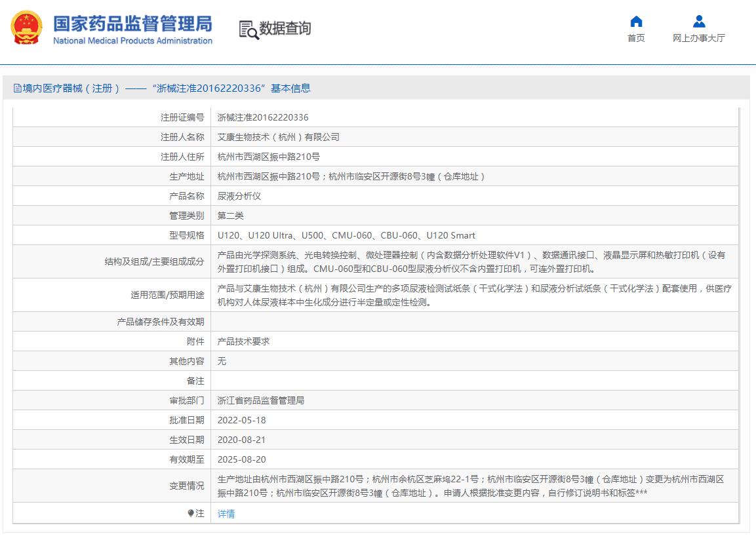Click the home icon above 首页
The image size is (756, 538).
(x=636, y=21)
